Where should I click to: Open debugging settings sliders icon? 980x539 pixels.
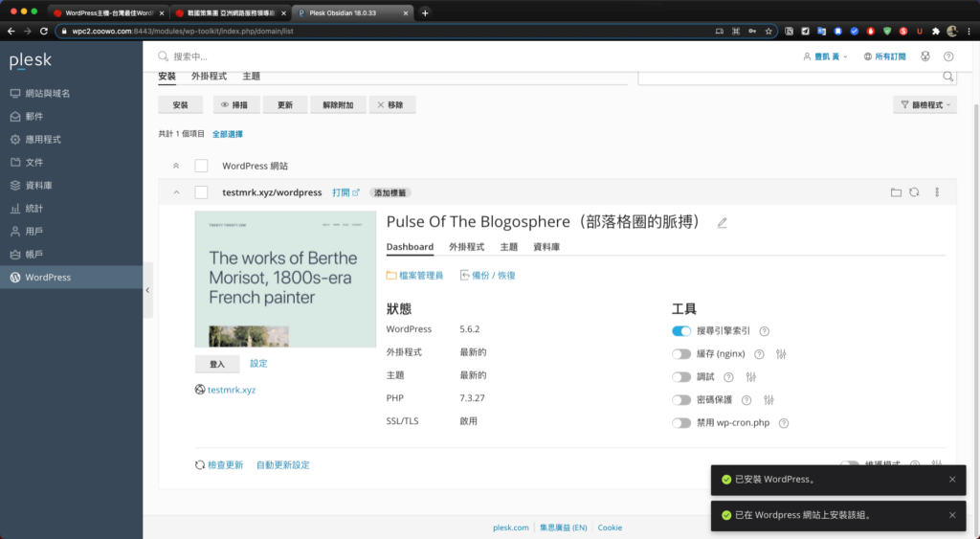tap(751, 377)
